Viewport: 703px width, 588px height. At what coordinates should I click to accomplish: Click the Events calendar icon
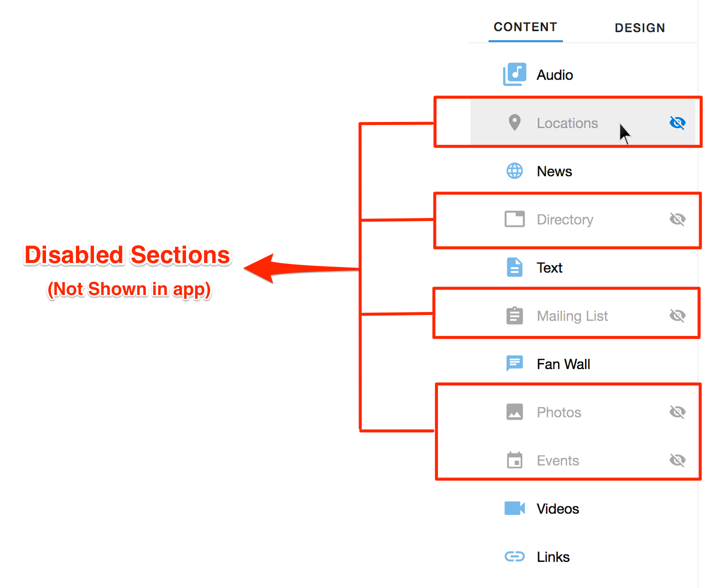514,460
